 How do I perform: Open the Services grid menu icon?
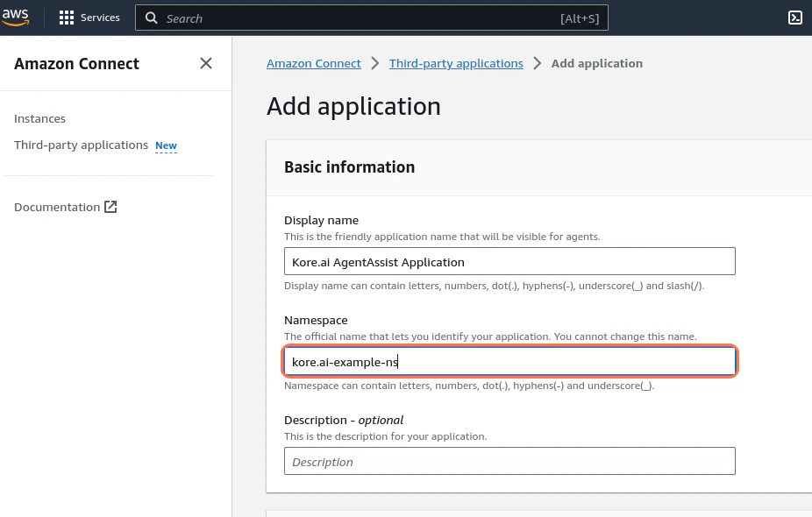tap(67, 18)
